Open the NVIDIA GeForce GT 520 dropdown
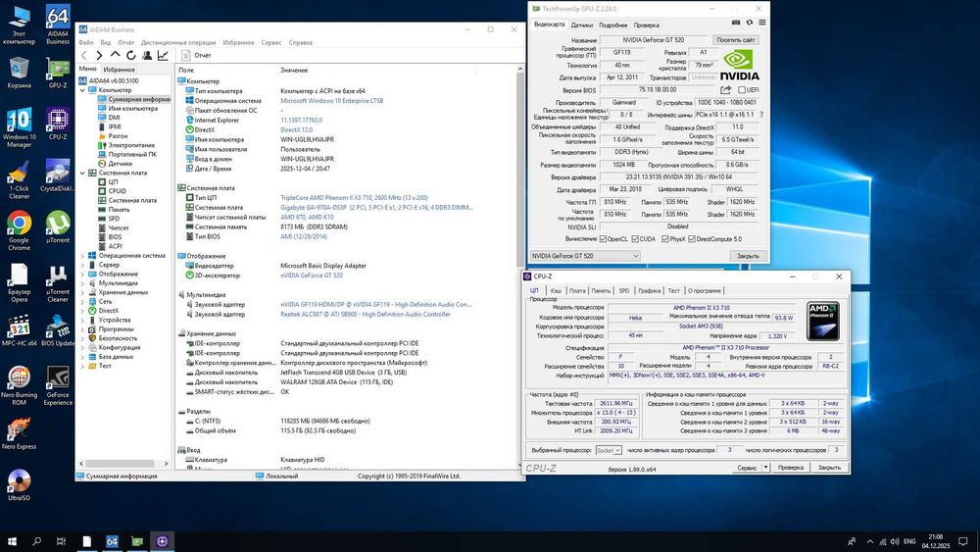 pyautogui.click(x=585, y=256)
